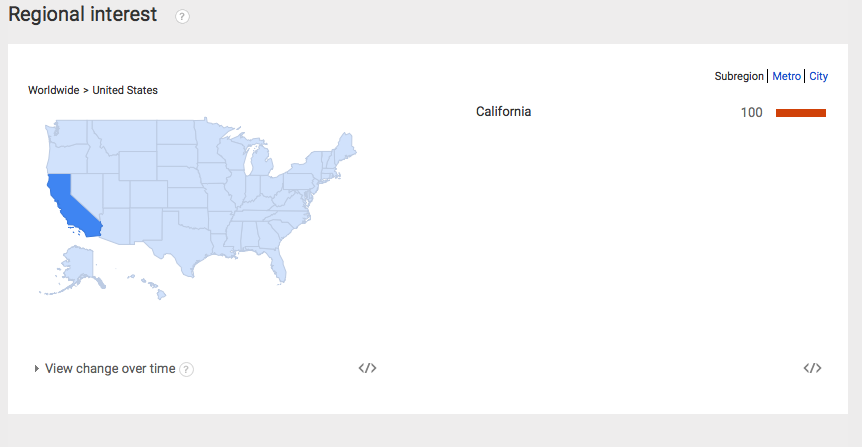This screenshot has width=862, height=447.
Task: Switch to the Metro tab
Action: pyautogui.click(x=786, y=76)
